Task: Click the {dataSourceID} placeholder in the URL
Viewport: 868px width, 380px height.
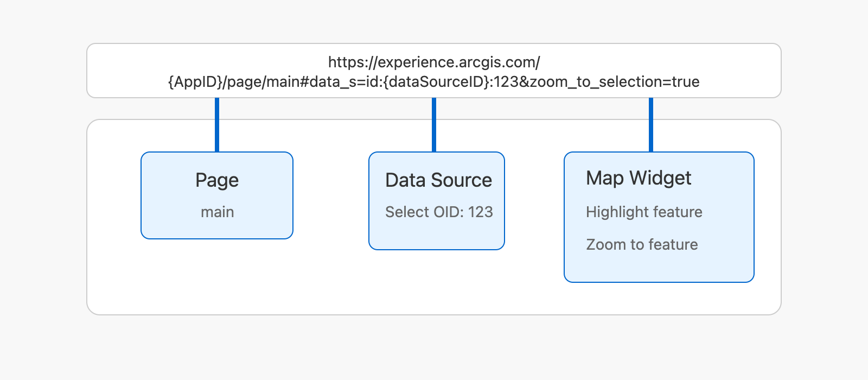Action: (x=438, y=82)
